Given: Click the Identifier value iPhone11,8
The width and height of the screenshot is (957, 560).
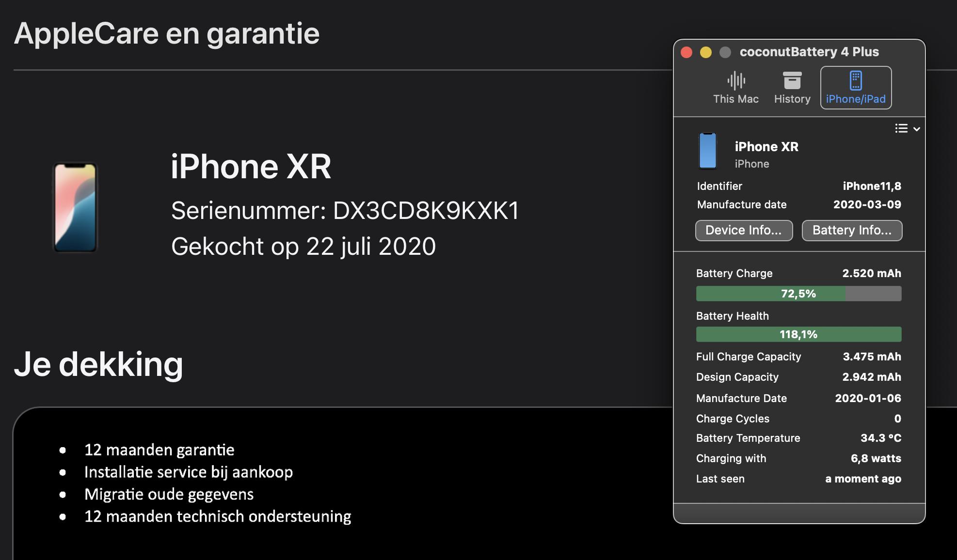Looking at the screenshot, I should pyautogui.click(x=872, y=186).
